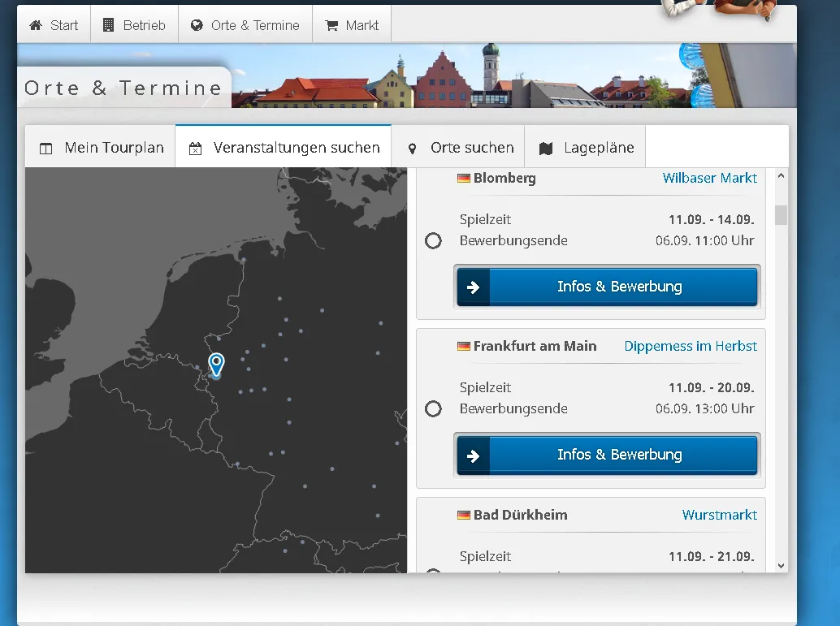Open Infos & Bewerbung for Frankfurt am Main
The width and height of the screenshot is (840, 626).
click(x=607, y=455)
